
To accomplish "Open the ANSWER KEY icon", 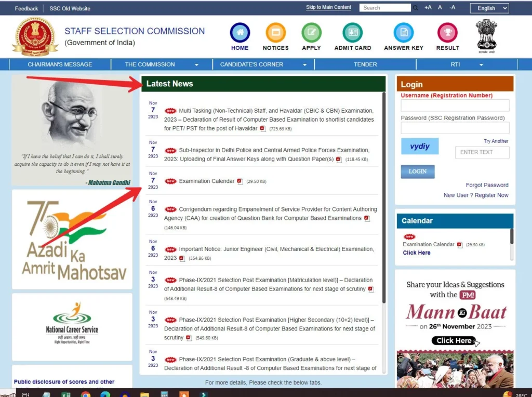I will point(403,33).
